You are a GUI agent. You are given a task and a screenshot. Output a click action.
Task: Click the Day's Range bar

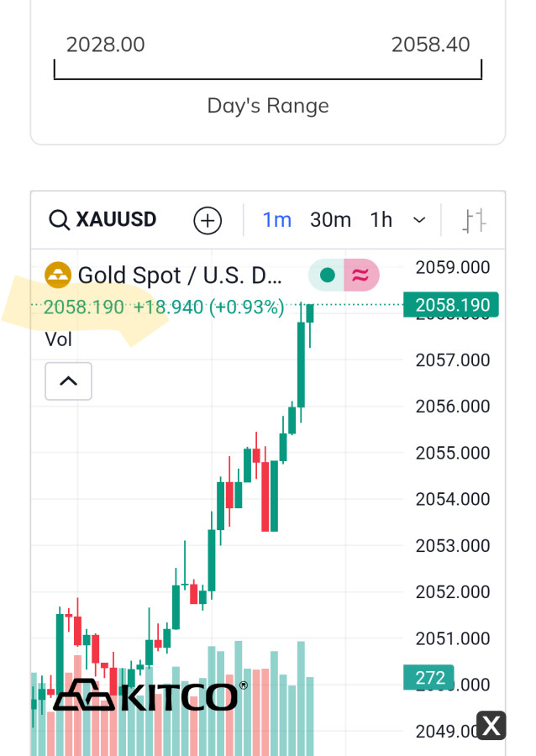click(268, 71)
